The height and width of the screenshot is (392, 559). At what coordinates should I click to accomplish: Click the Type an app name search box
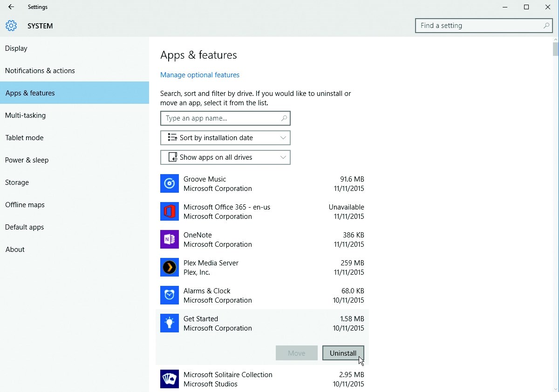pyautogui.click(x=221, y=118)
